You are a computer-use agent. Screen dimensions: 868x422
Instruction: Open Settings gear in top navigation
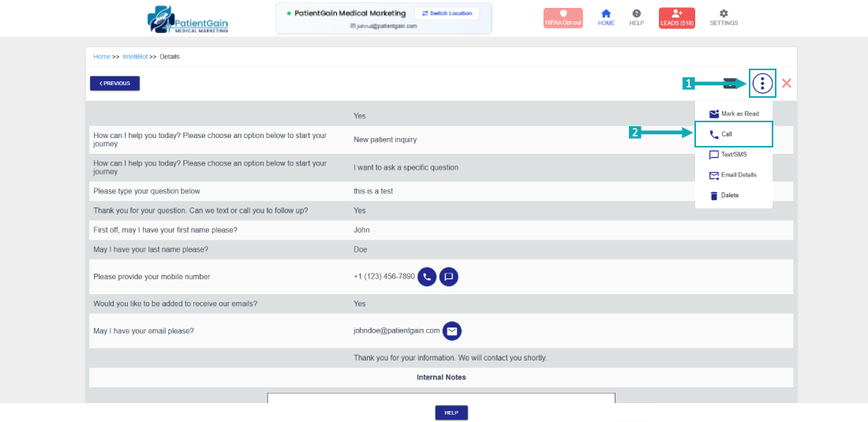[724, 17]
